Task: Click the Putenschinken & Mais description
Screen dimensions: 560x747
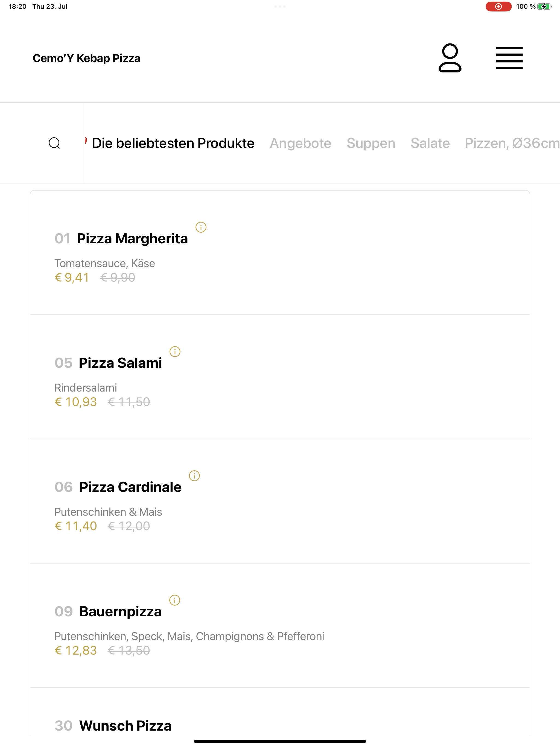Action: pos(108,512)
